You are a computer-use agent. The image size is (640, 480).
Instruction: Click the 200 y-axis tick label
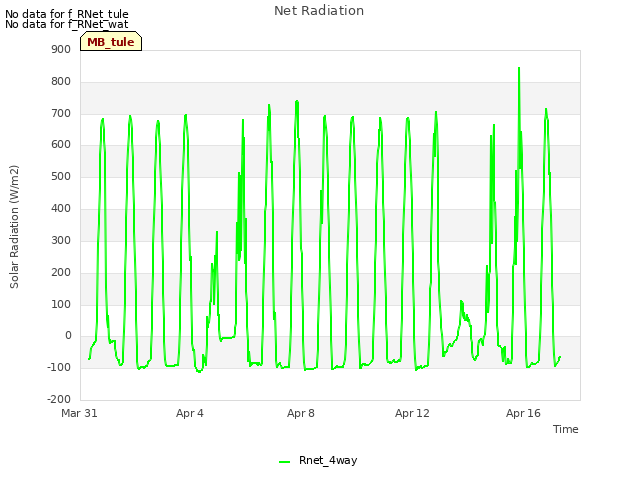pos(61,272)
